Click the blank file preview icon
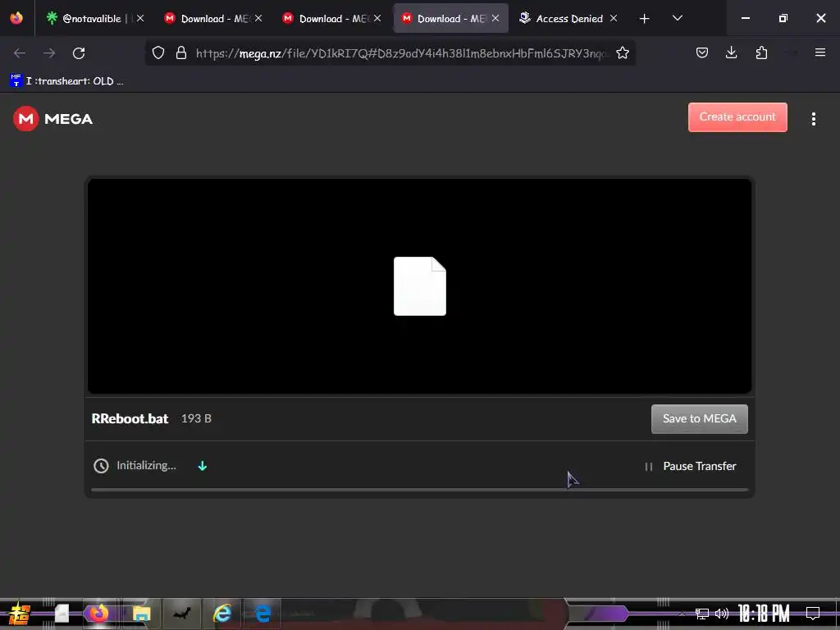The height and width of the screenshot is (630, 840). click(x=419, y=286)
